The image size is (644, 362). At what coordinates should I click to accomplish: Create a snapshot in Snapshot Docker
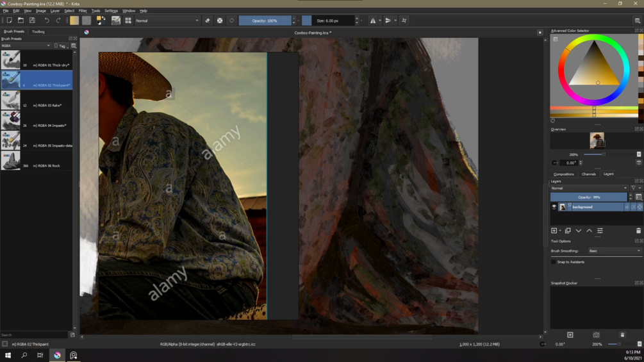point(570,335)
